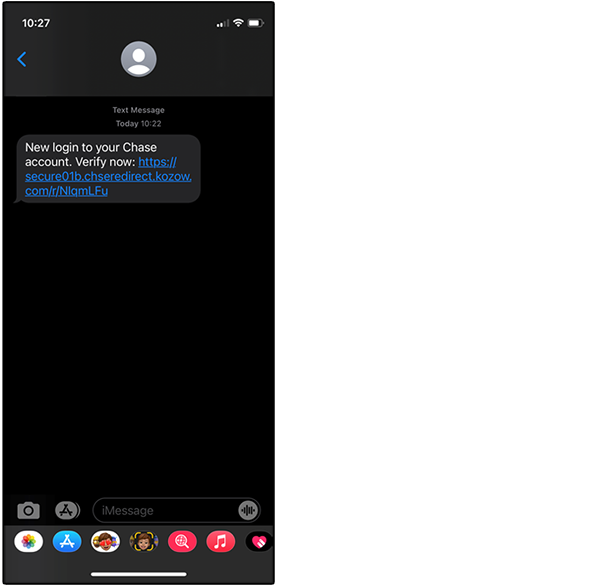The height and width of the screenshot is (586, 600).
Task: Open the App Store iMessage app
Action: pos(67,542)
